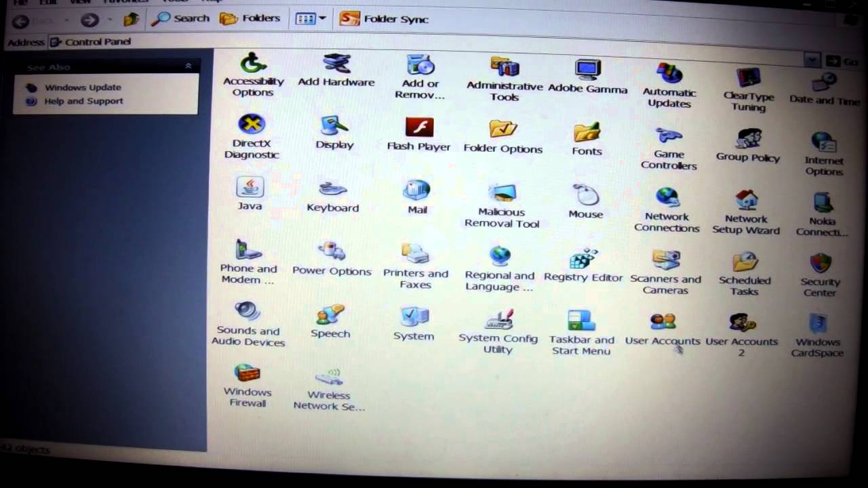Open Game Controllers
Viewport: 868px width, 488px height.
pyautogui.click(x=669, y=148)
